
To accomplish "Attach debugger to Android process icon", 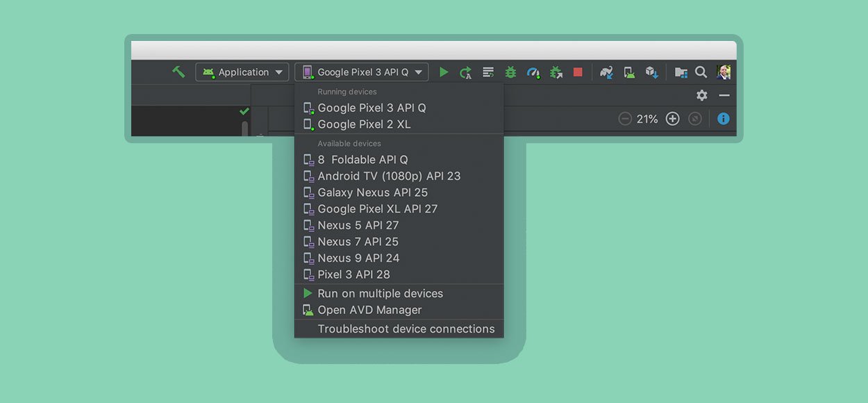I will 556,72.
